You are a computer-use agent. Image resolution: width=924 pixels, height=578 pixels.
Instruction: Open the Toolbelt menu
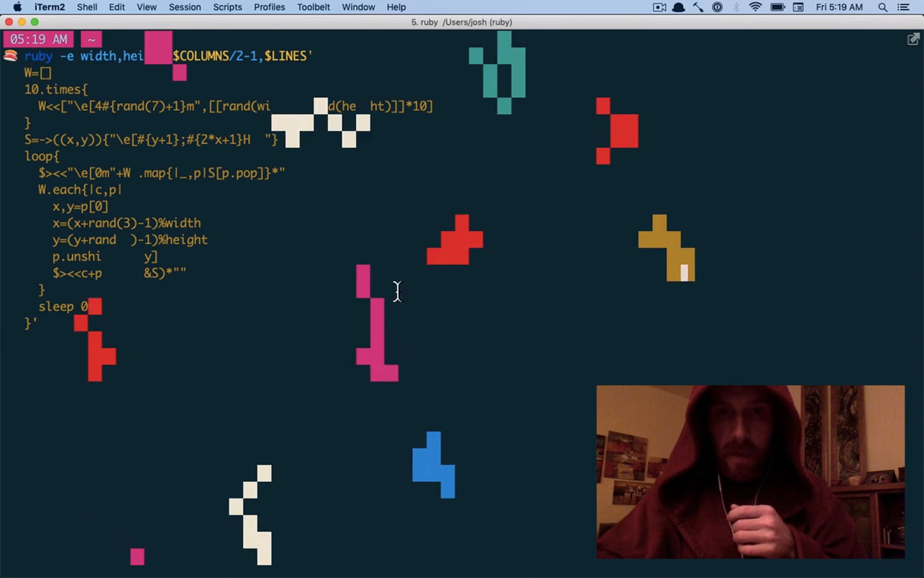coord(313,7)
